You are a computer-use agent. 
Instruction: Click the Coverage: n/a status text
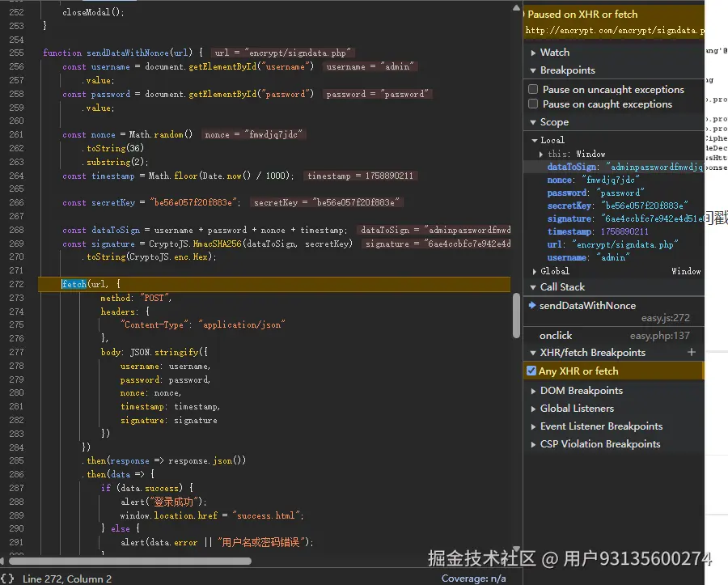tap(473, 579)
